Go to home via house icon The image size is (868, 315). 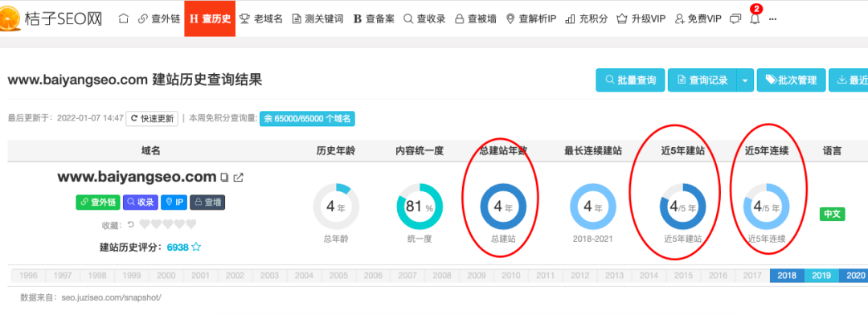click(x=124, y=18)
